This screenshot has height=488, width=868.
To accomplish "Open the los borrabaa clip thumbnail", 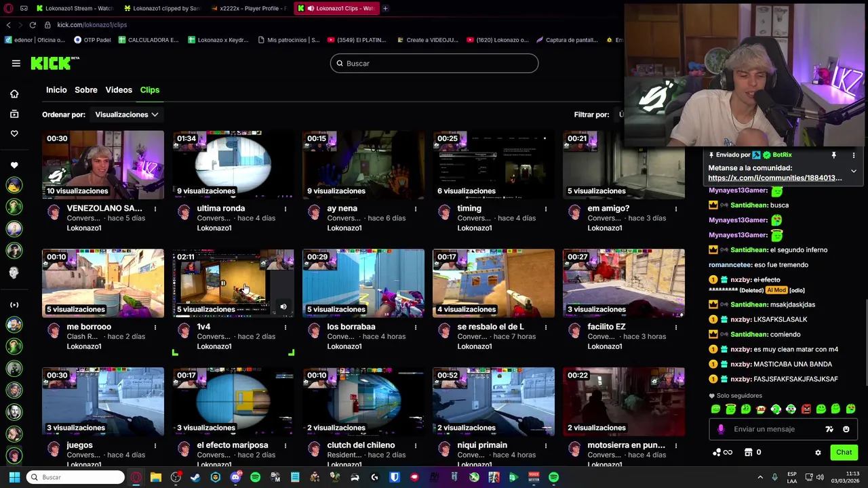I will coord(363,283).
